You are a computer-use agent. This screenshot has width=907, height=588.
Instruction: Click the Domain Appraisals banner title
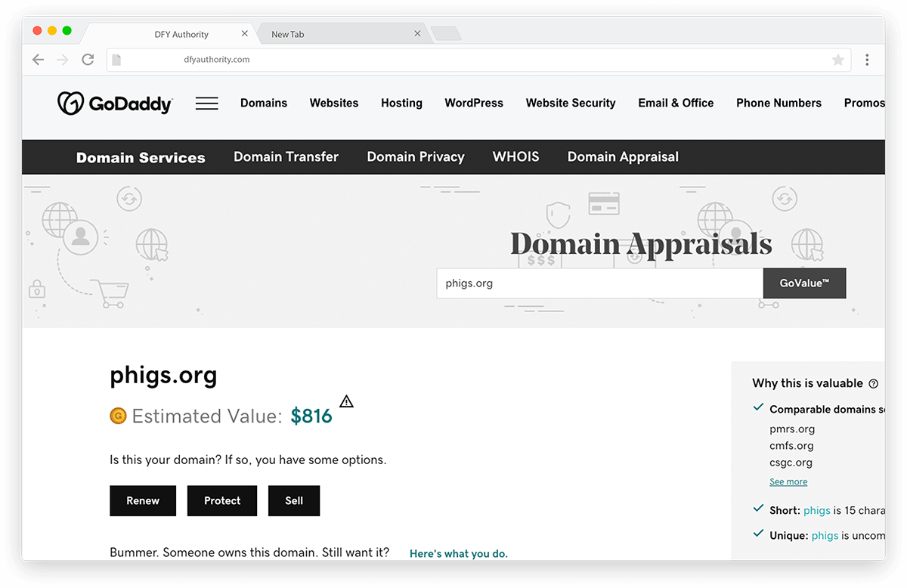coord(641,244)
